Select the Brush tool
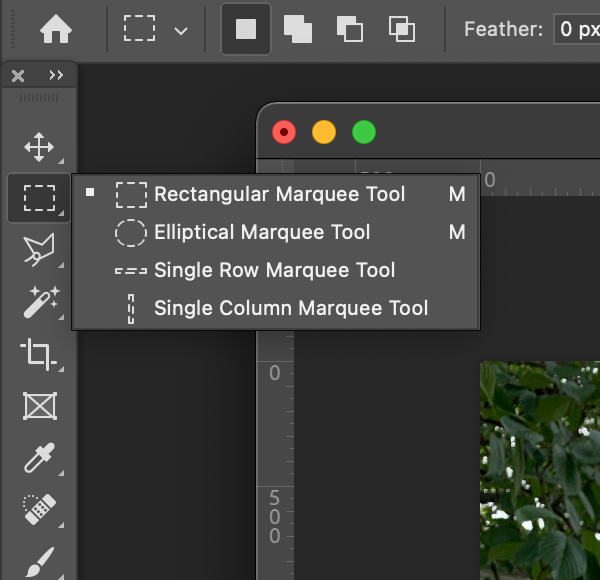Image resolution: width=600 pixels, height=580 pixels. pyautogui.click(x=40, y=562)
